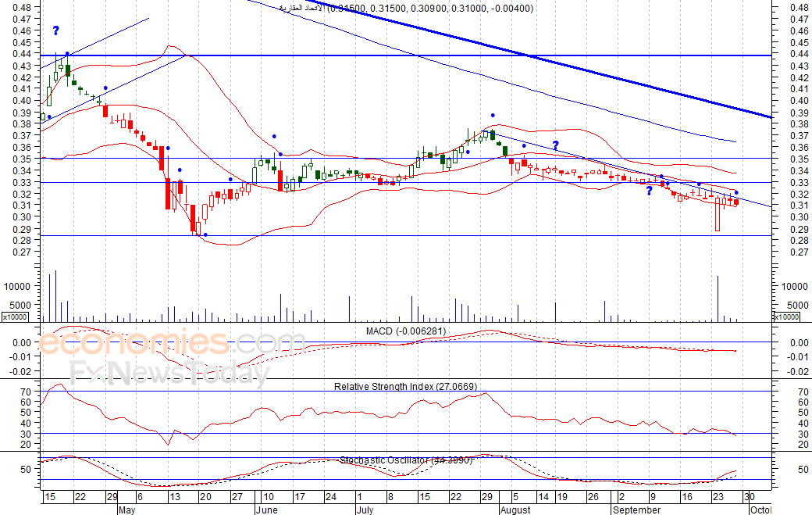
Task: Click the date label 23 on time axis
Action: pyautogui.click(x=718, y=497)
